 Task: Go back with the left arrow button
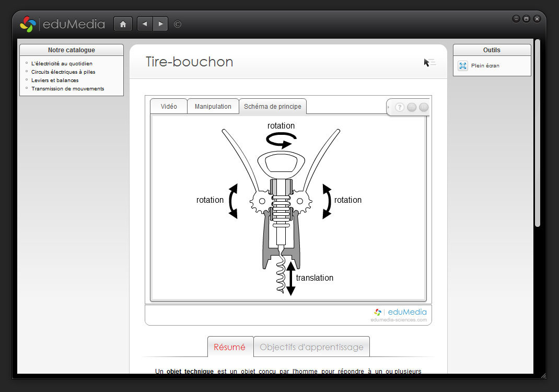coord(145,24)
